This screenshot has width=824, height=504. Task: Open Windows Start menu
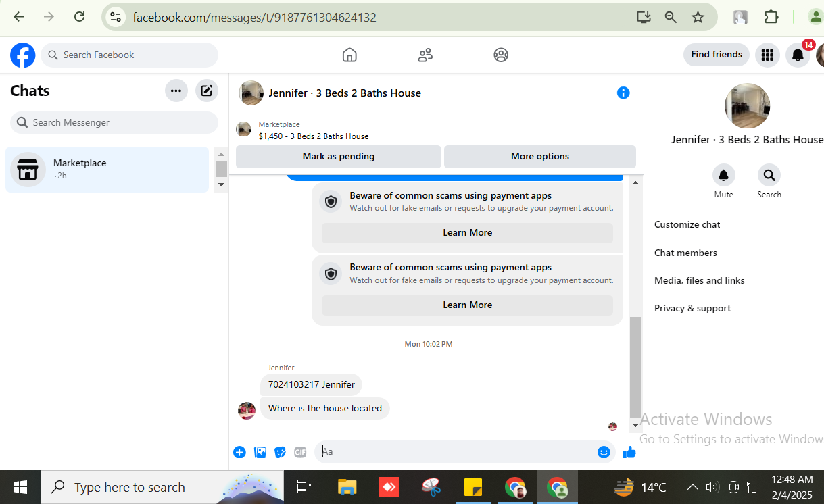click(x=20, y=487)
